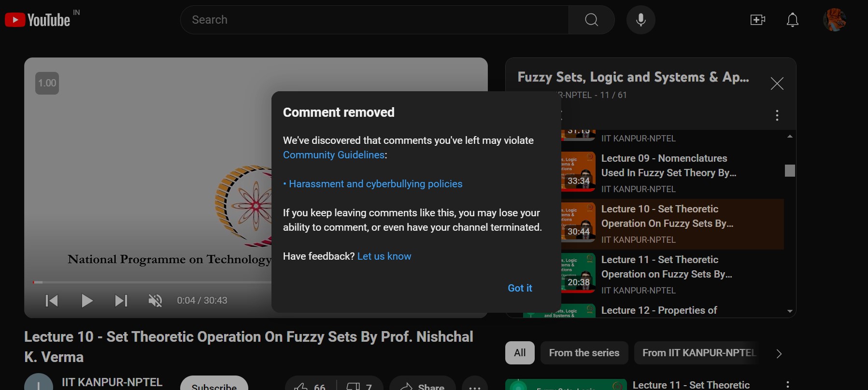This screenshot has height=390, width=868.
Task: Open the Community Guidelines link
Action: tap(334, 155)
